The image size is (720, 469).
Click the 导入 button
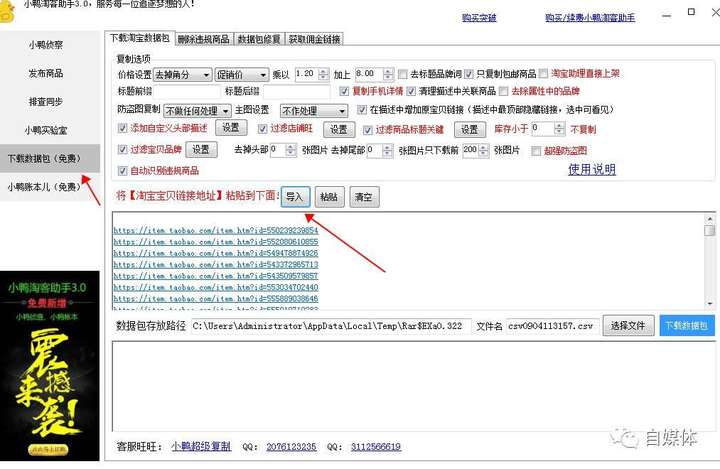tap(295, 197)
